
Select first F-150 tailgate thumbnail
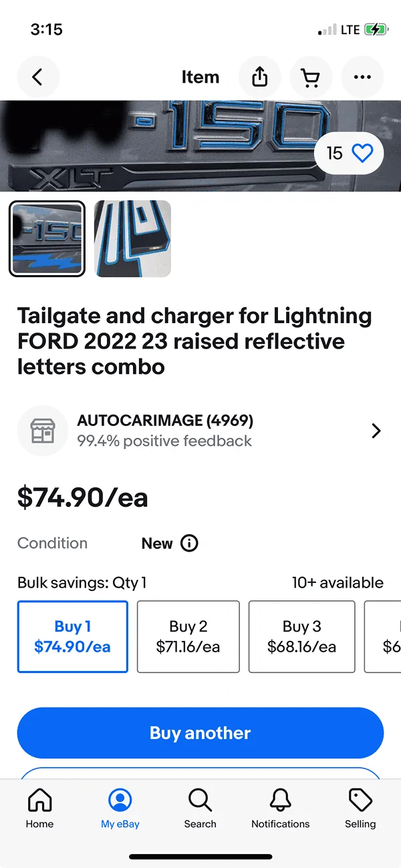(47, 238)
